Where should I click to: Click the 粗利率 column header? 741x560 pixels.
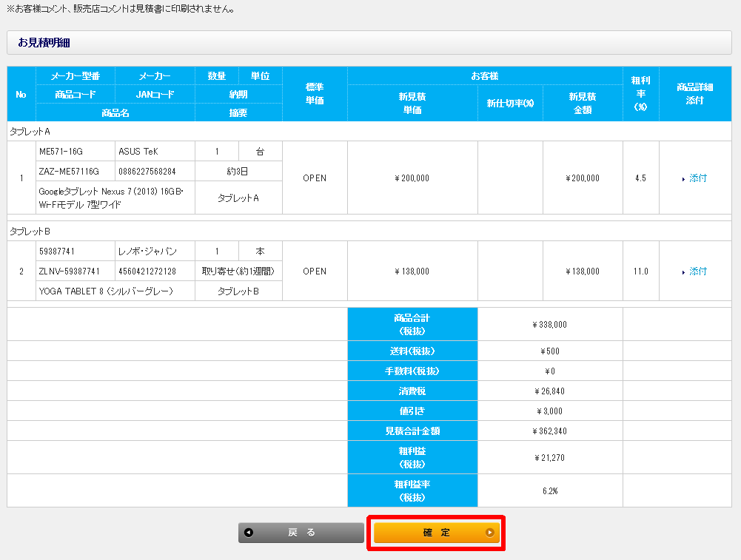640,93
